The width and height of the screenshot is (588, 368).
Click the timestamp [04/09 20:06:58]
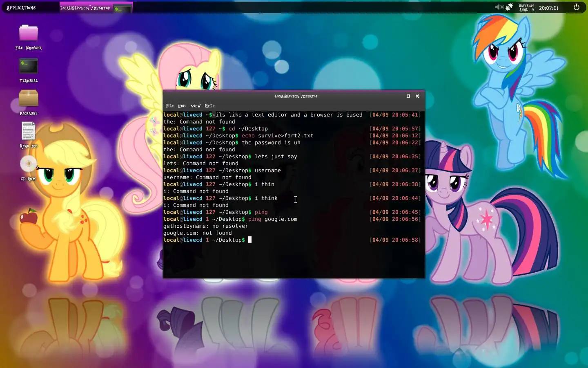click(x=395, y=240)
